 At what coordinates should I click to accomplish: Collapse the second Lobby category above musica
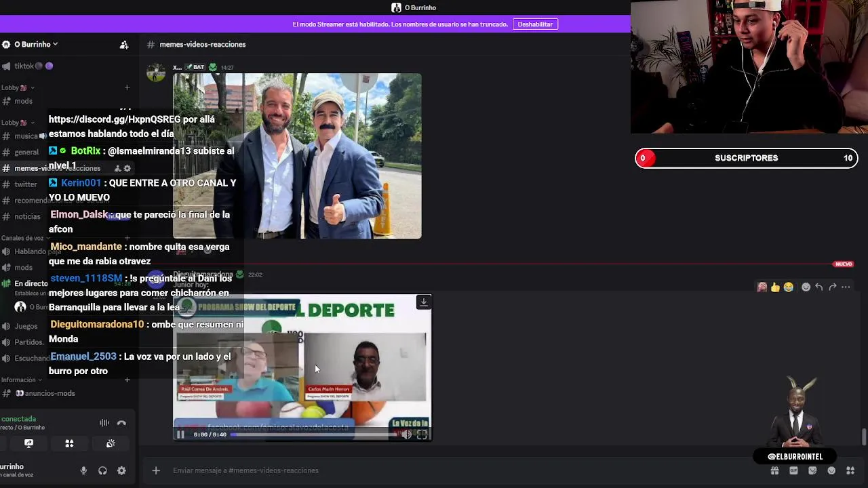click(x=18, y=123)
